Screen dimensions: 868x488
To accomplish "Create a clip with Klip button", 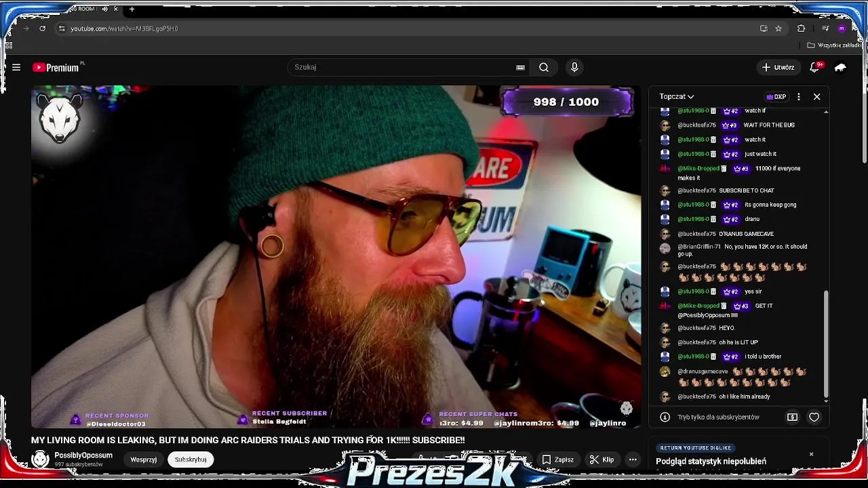I will point(601,460).
